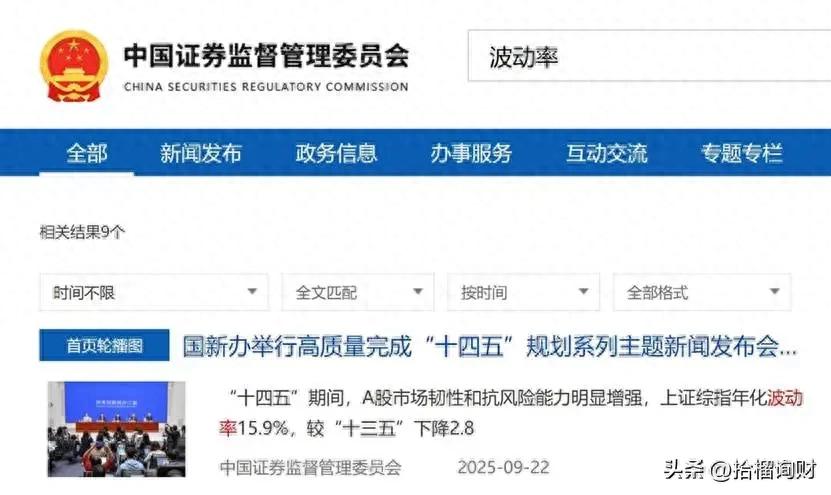Click the blue 首页轮播图 category tag
831x495 pixels.
[105, 346]
